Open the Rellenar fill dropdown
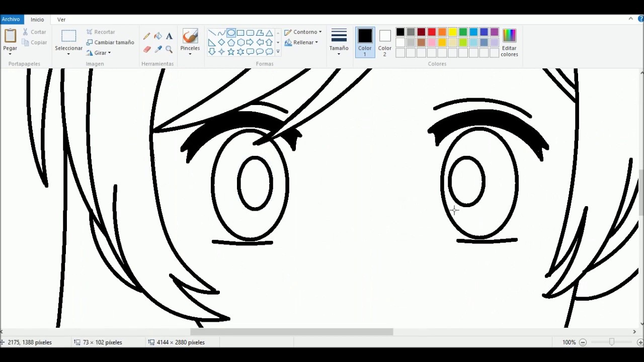This screenshot has height=362, width=644. pos(301,43)
